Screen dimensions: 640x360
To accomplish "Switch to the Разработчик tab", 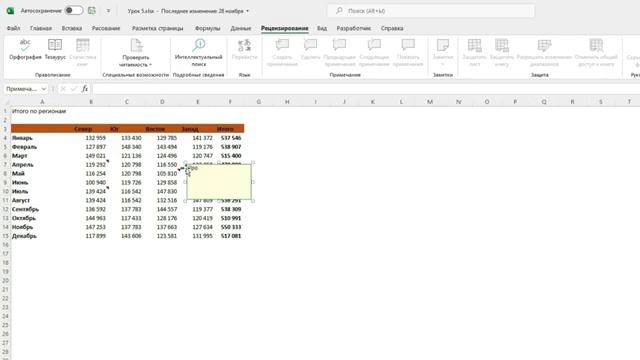I will [x=353, y=28].
